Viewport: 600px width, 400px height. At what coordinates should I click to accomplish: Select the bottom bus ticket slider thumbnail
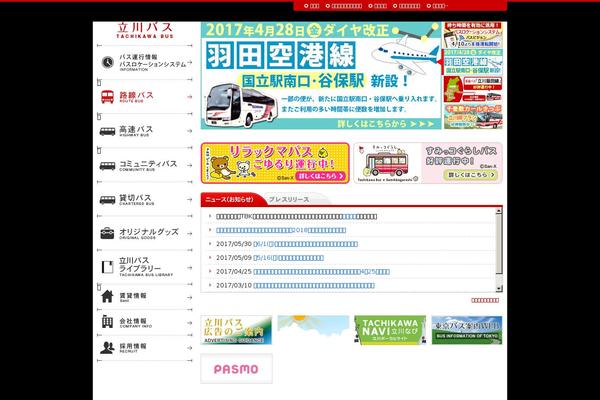point(473,116)
